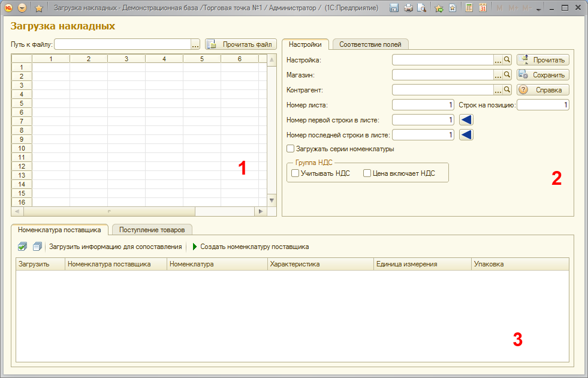
Task: Open file path selection ellipsis button
Action: (195, 44)
